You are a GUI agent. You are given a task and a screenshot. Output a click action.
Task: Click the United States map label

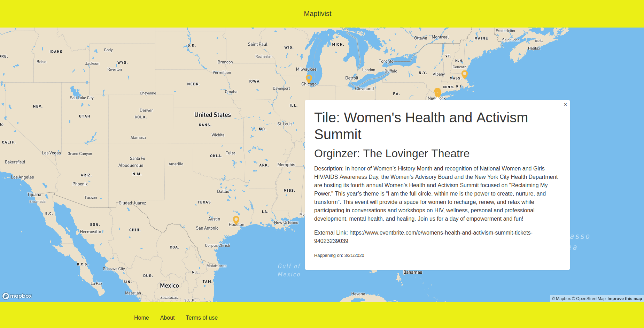coord(212,115)
